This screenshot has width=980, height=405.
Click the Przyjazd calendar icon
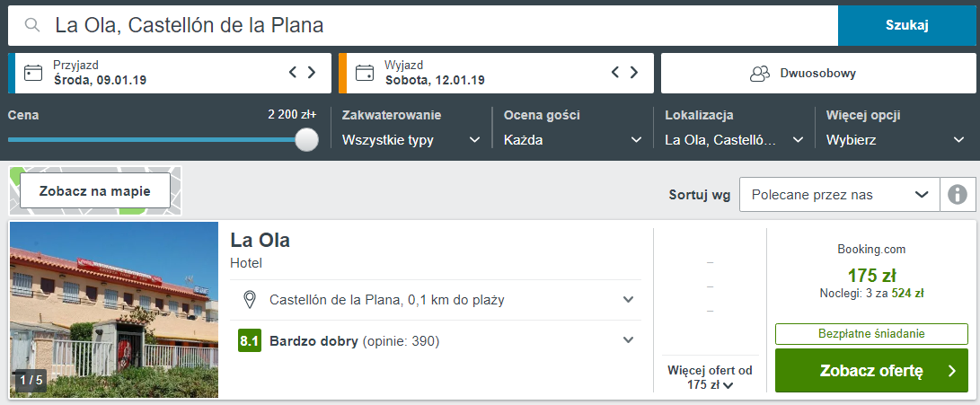(x=33, y=73)
